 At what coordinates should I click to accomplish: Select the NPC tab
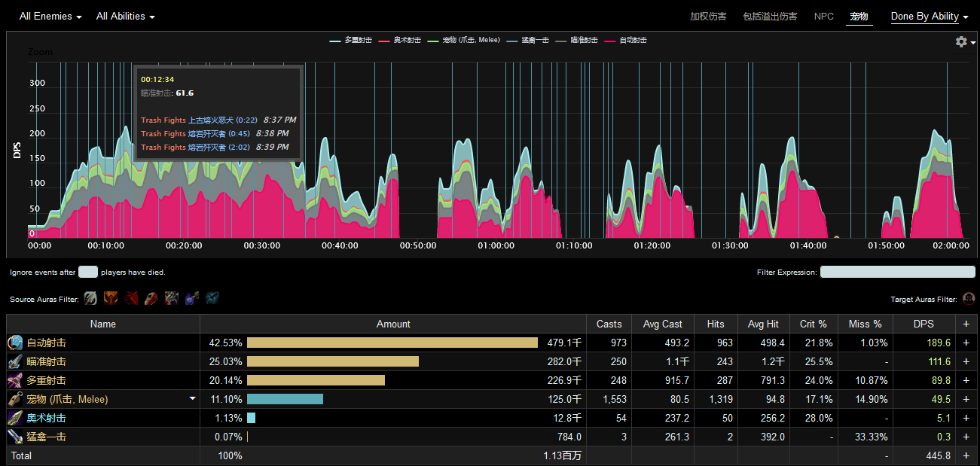pos(824,17)
